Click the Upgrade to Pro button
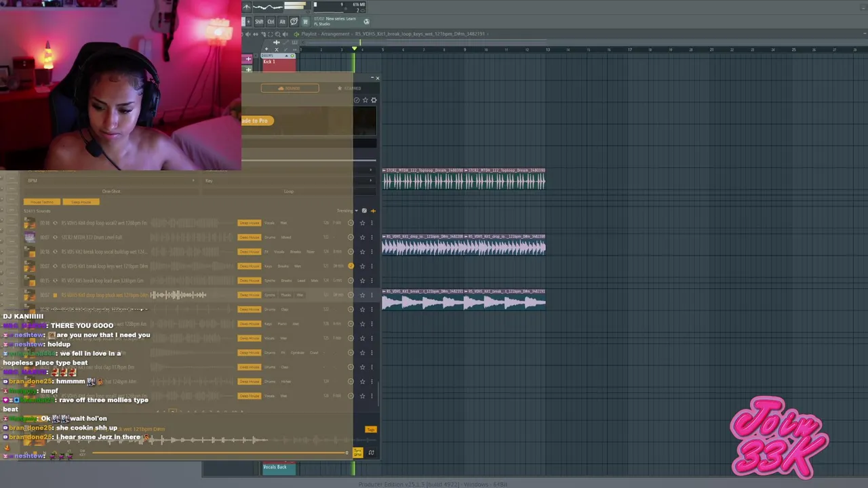Viewport: 868px width, 488px height. 257,121
